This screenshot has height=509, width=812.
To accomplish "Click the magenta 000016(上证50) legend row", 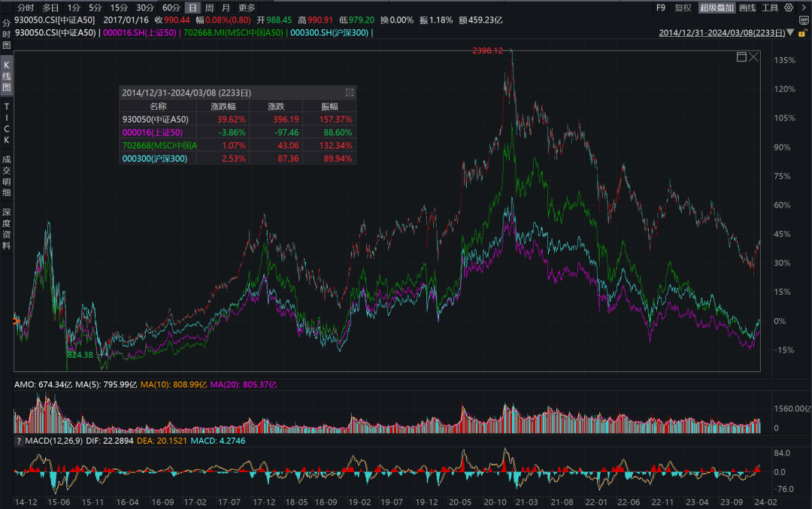I will 238,132.
